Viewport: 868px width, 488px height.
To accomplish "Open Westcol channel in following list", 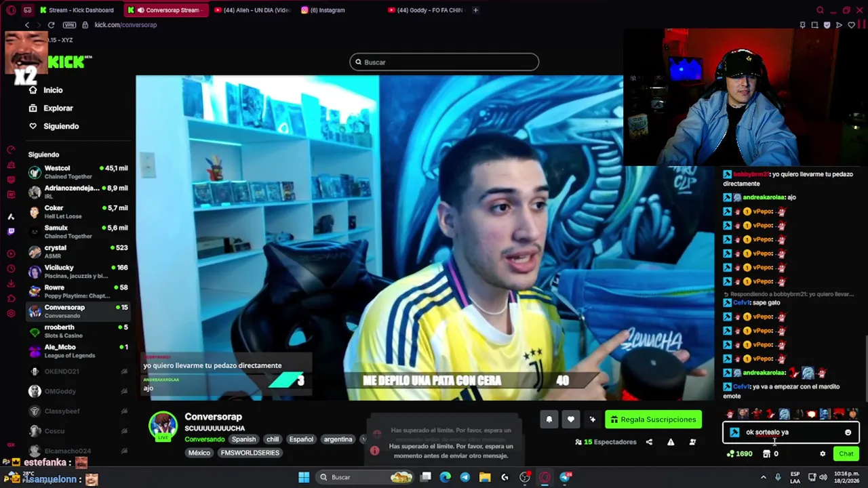I will (x=78, y=172).
